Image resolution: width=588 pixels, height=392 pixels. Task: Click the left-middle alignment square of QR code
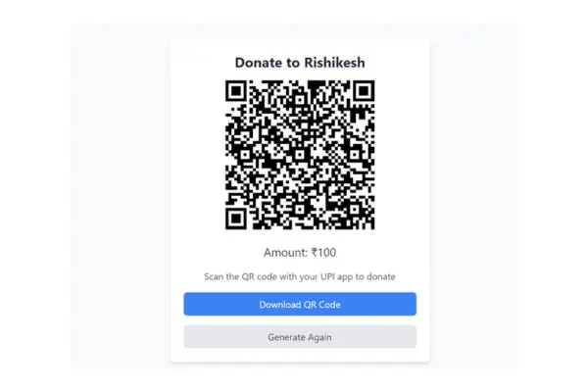tap(245, 155)
